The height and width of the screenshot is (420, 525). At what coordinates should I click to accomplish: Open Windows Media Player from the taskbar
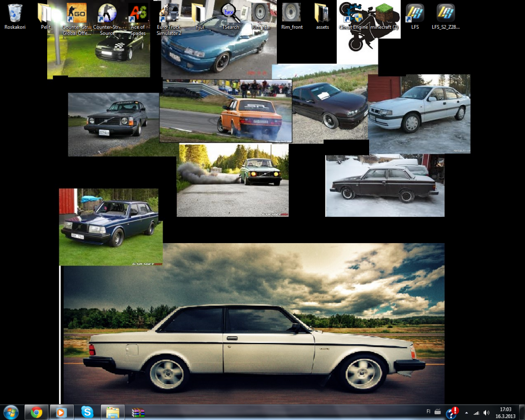pos(62,412)
